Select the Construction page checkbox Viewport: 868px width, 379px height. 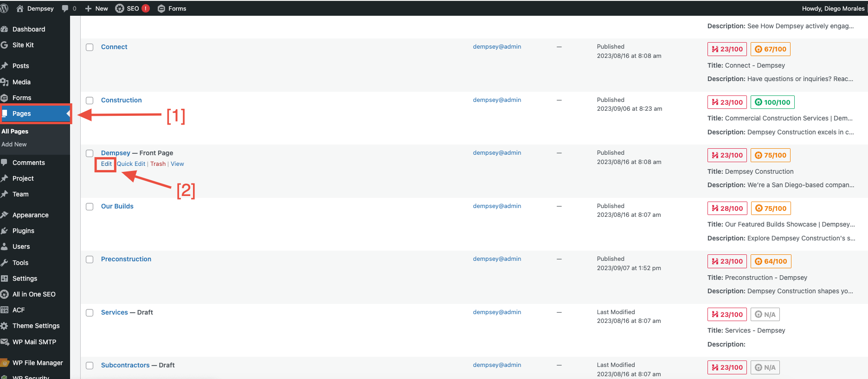tap(90, 101)
